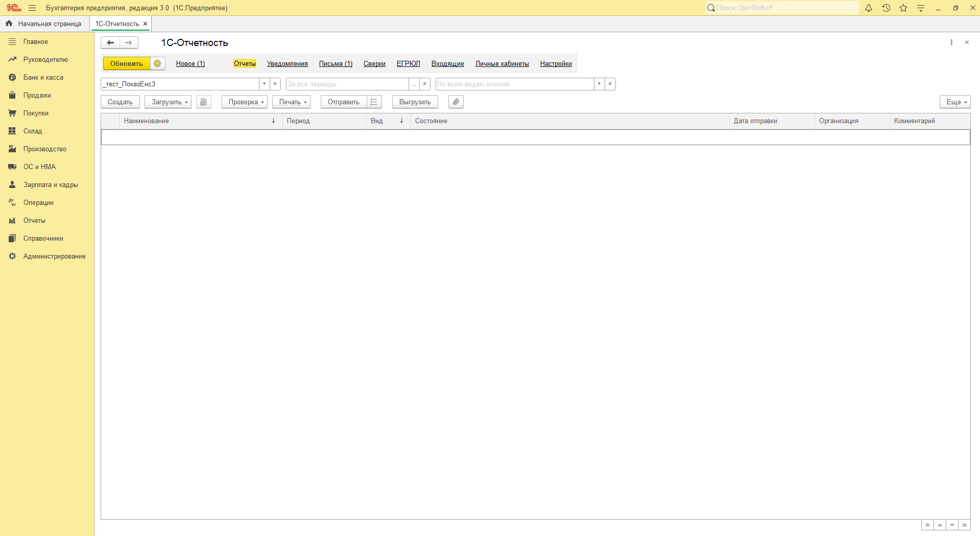
Task: Open favorites star icon
Action: [903, 8]
